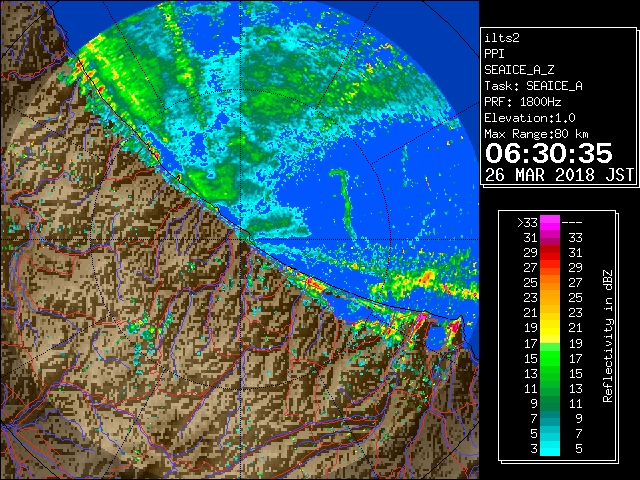Viewport: 640px width, 480px height.
Task: Click the 'ilts2' site label
Action: coord(502,38)
